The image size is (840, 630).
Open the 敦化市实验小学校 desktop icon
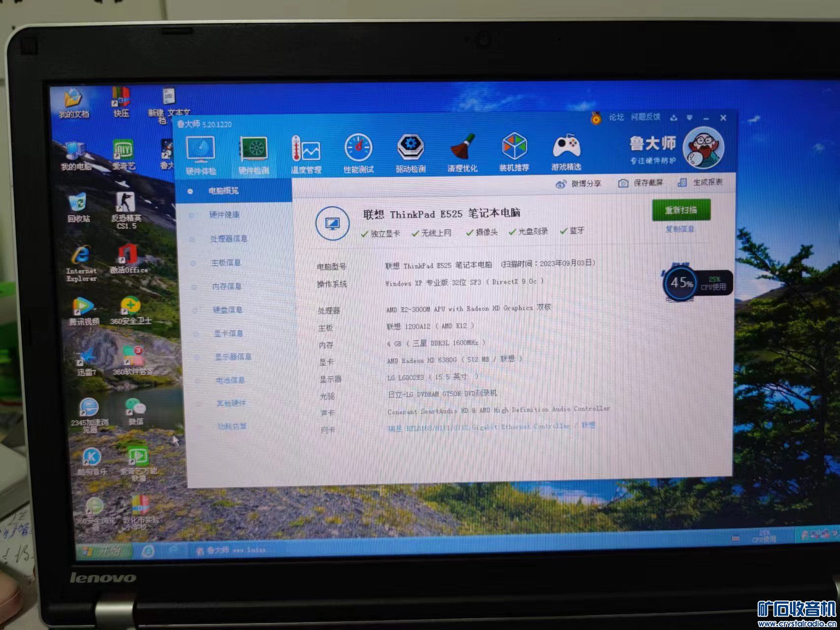(x=141, y=512)
